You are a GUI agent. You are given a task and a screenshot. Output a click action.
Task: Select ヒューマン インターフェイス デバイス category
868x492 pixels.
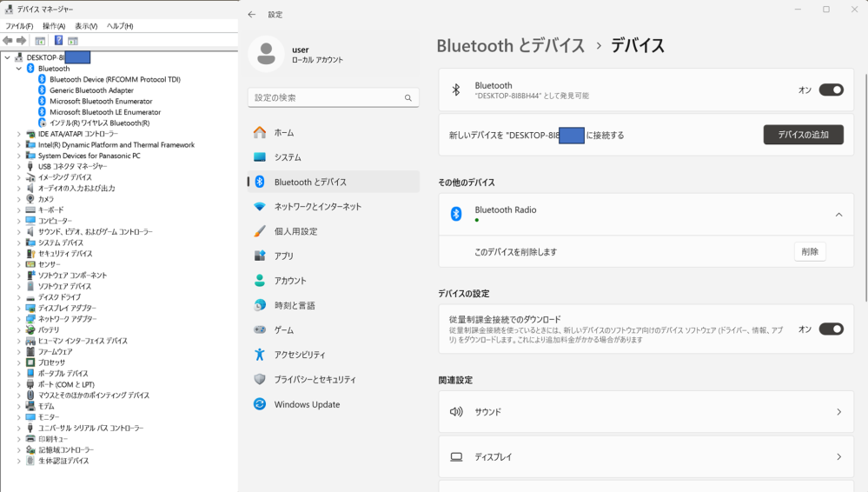point(83,341)
